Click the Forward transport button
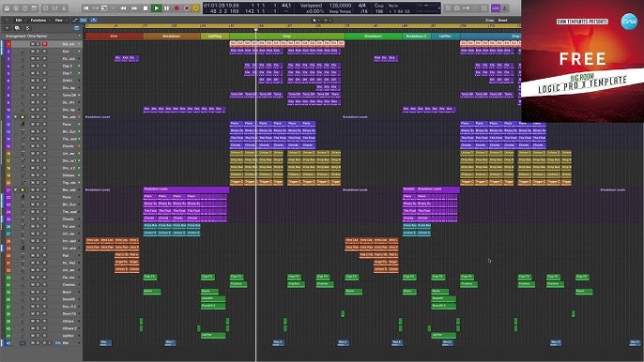Screen dimensions: 644x362 134,8
